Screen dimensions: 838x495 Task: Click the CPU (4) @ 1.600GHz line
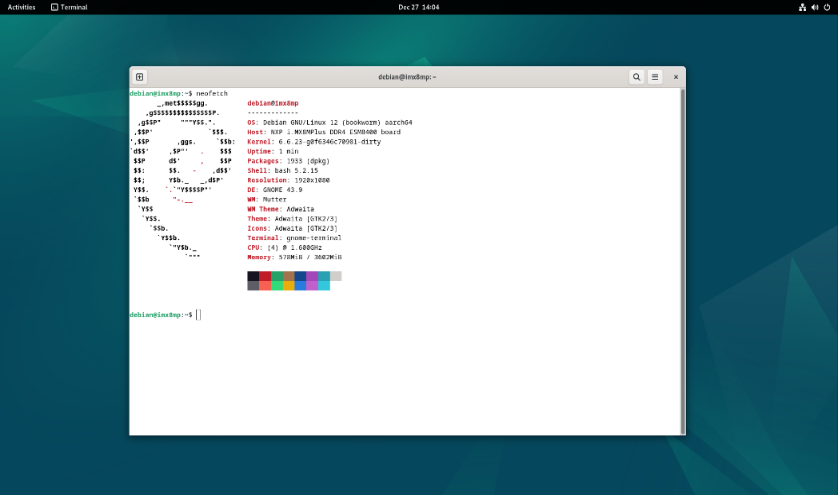[285, 248]
